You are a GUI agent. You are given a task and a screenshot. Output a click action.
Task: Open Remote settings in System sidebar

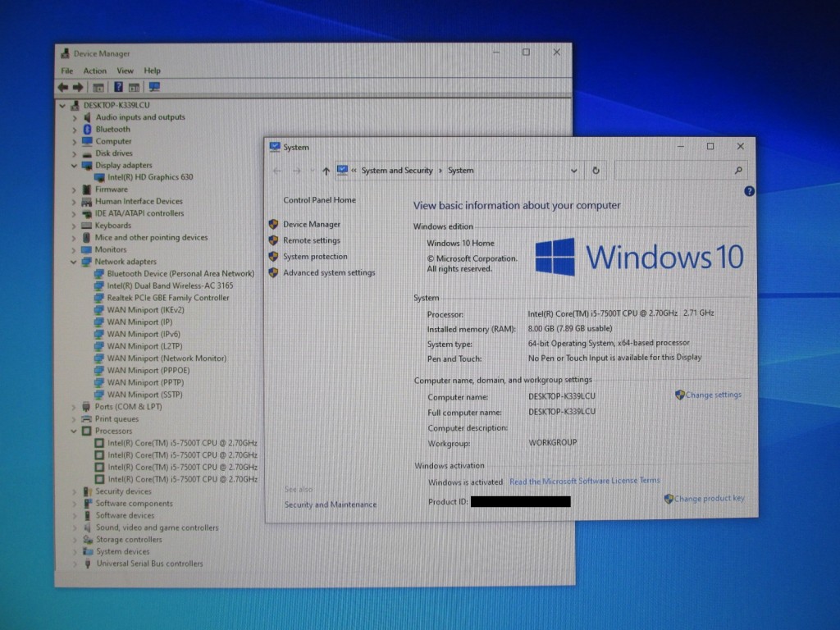pos(312,240)
